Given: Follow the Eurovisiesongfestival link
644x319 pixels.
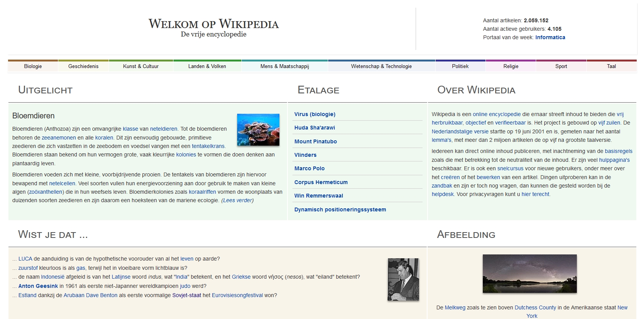Looking at the screenshot, I should pyautogui.click(x=237, y=295).
